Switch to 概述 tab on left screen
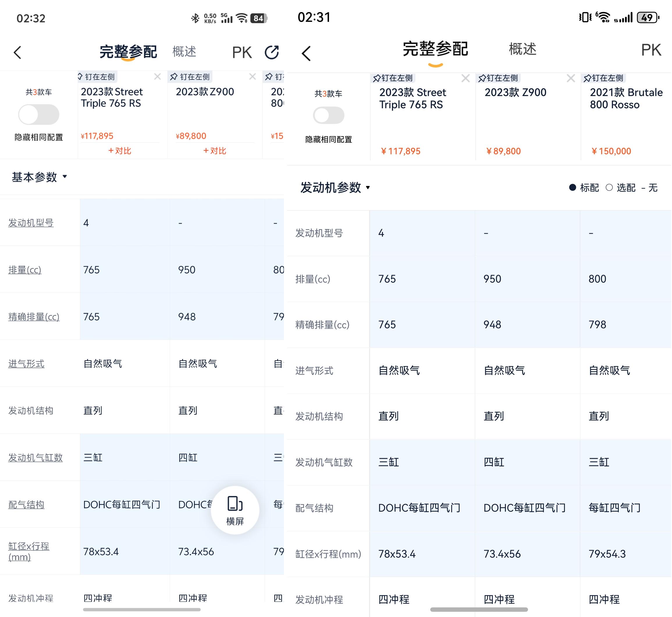Viewport: 672px width, 617px height. click(x=184, y=52)
